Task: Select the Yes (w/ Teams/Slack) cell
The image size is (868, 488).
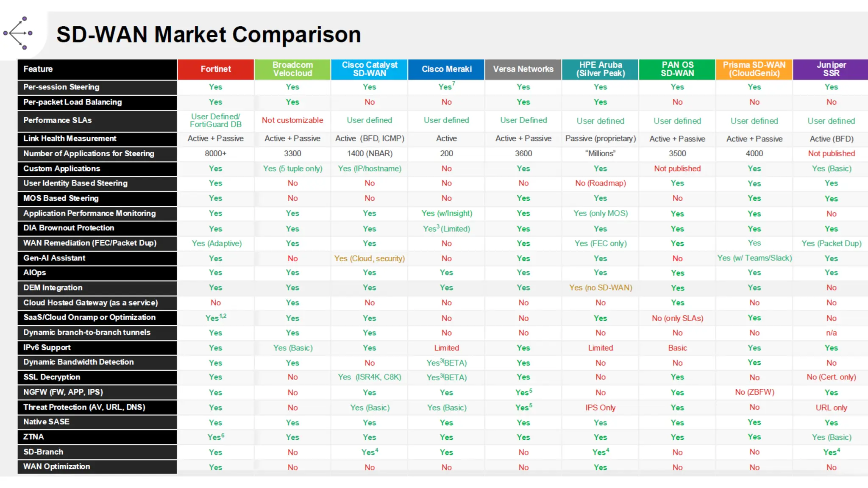Action: click(754, 258)
